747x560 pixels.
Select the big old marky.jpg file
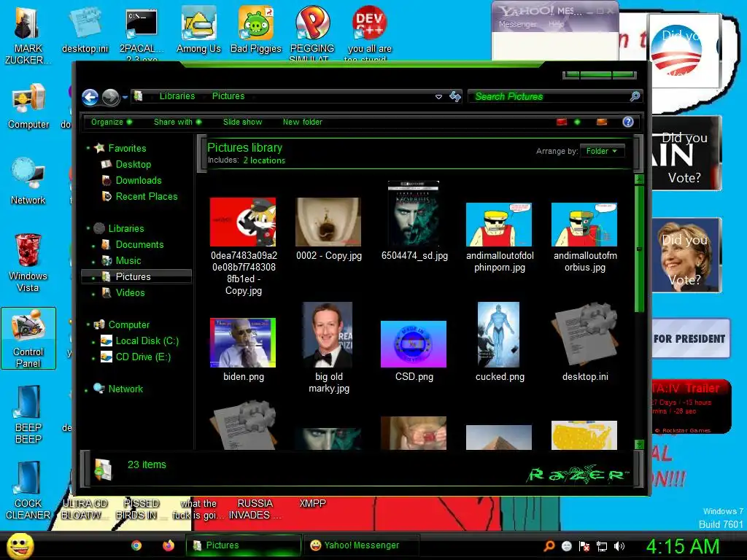[328, 348]
